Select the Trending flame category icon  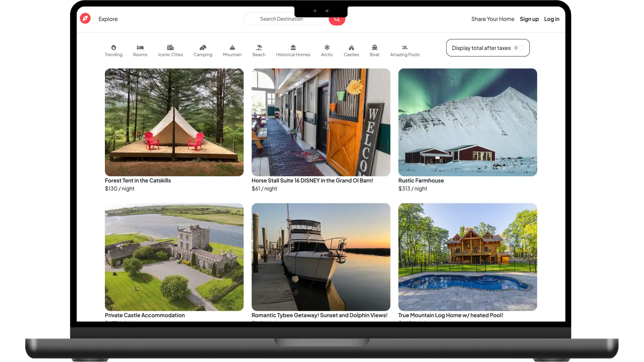(x=113, y=48)
